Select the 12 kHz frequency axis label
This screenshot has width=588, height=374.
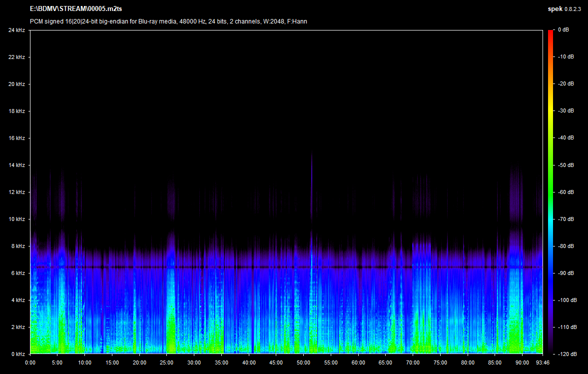[16, 192]
